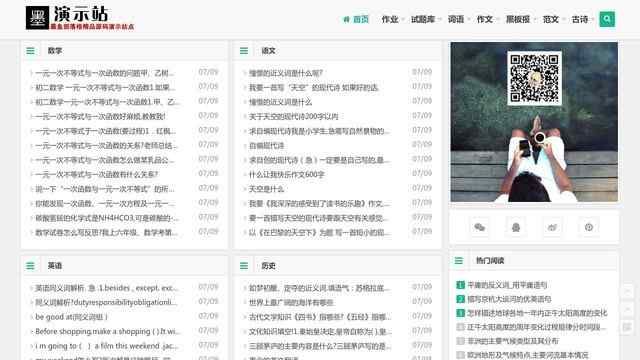The height and width of the screenshot is (360, 640).
Task: Open article 英语同义词解析 besides, except
Action: coord(107,288)
